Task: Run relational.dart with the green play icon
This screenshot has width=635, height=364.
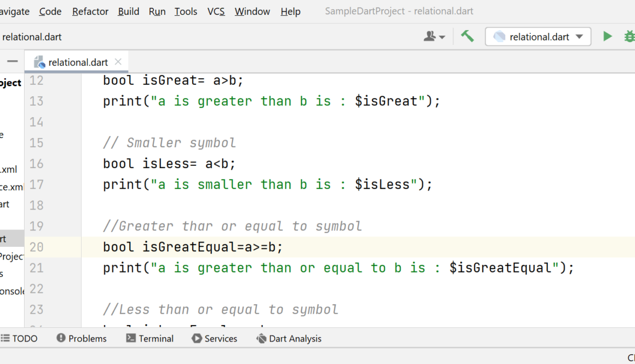Action: (607, 37)
